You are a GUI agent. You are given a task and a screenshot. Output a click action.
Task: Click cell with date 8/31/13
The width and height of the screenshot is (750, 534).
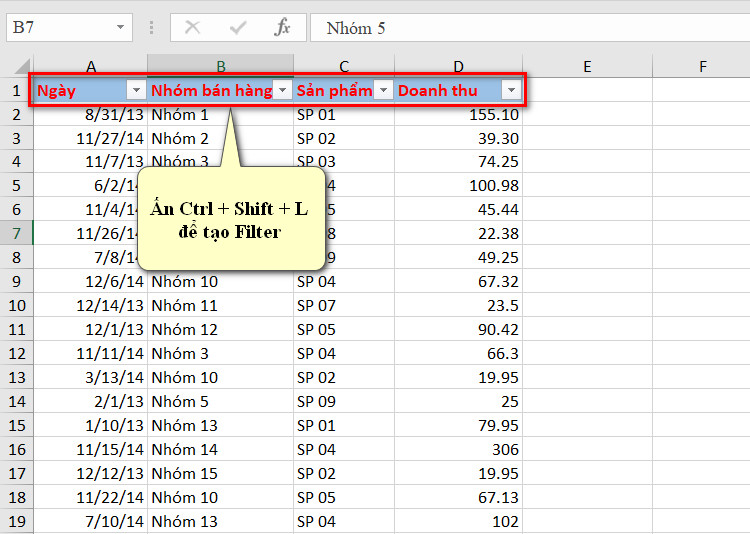coord(90,114)
